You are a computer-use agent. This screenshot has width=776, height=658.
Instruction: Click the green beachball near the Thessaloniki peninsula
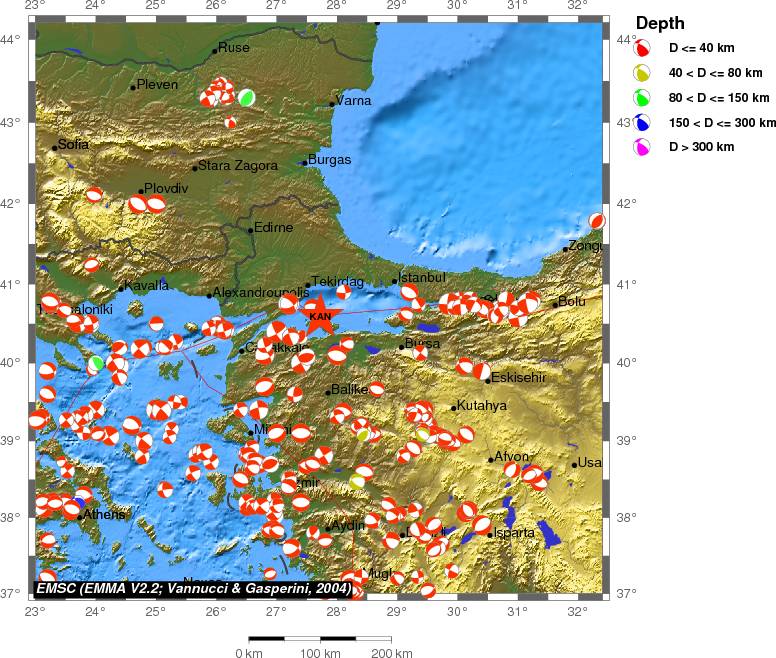pyautogui.click(x=97, y=363)
